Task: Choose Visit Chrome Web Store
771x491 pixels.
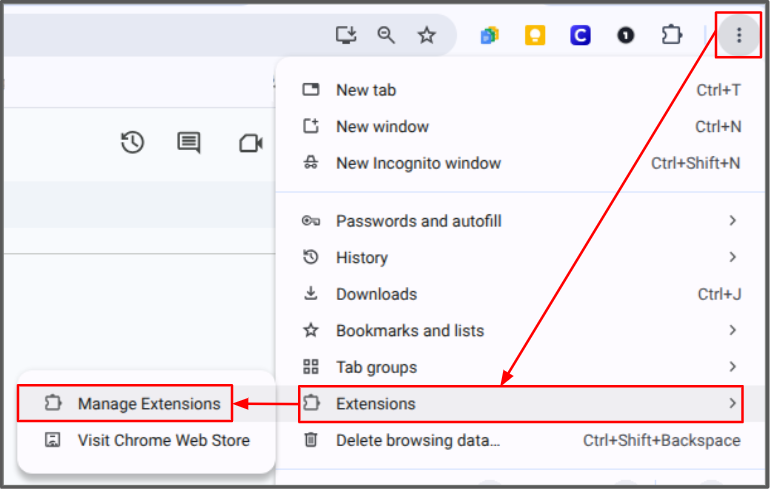Action: [146, 440]
